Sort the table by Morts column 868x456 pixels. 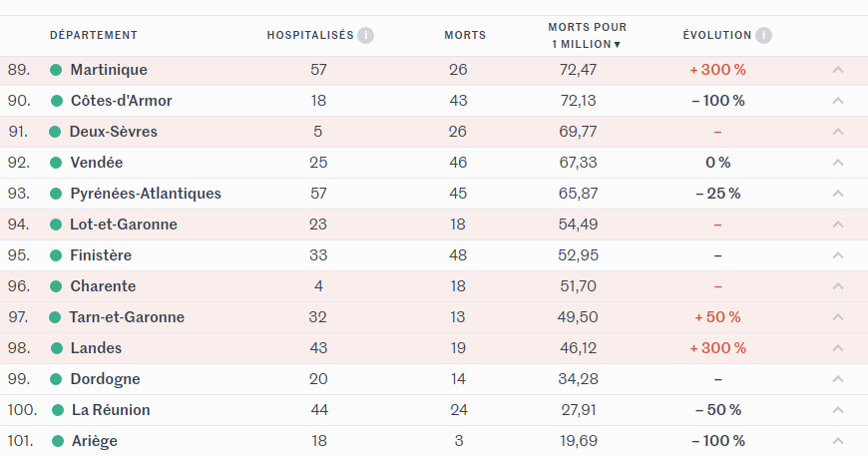point(465,35)
